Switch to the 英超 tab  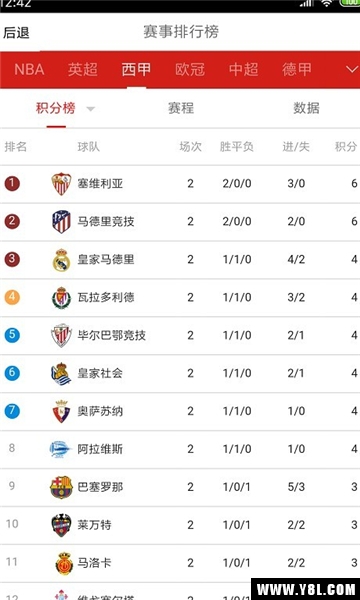pos(83,70)
